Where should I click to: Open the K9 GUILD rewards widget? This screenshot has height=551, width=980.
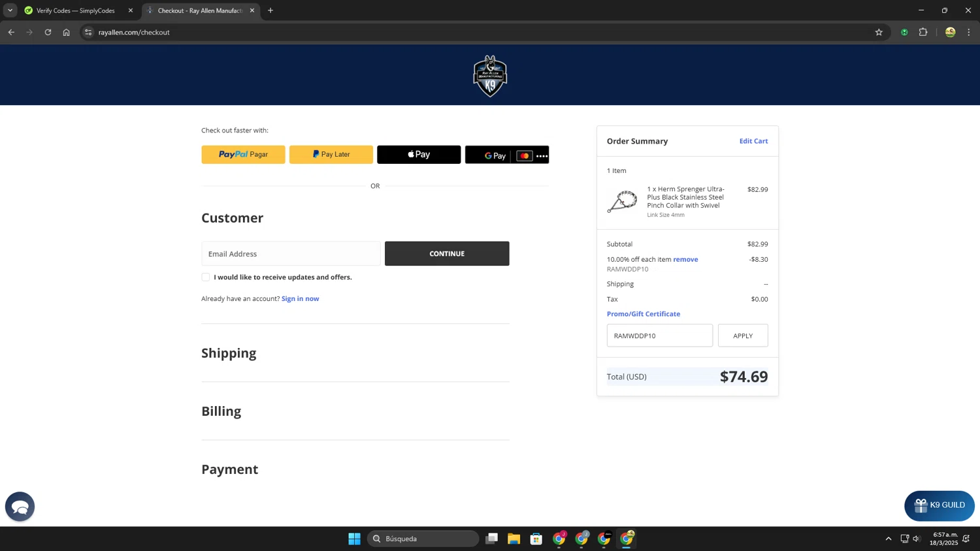point(939,505)
